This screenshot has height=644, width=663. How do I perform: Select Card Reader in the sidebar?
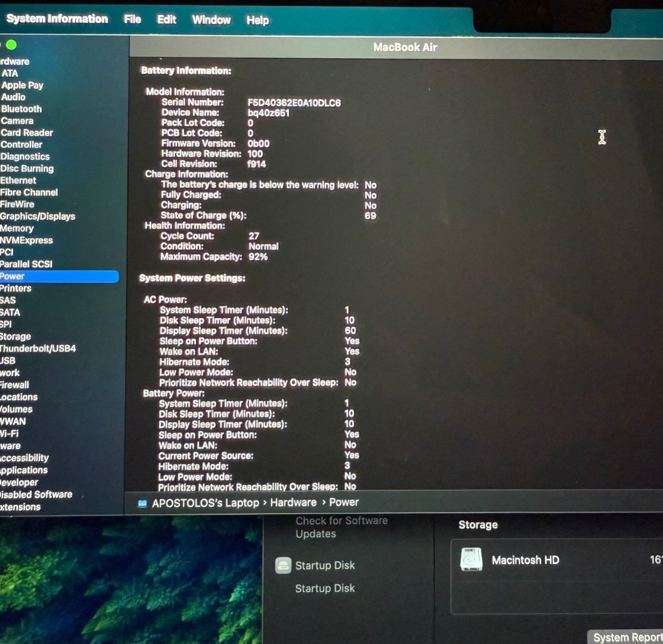pyautogui.click(x=27, y=132)
